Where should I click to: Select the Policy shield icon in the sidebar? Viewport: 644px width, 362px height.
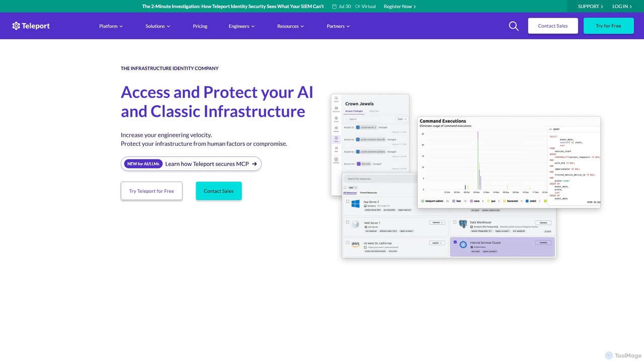336,138
